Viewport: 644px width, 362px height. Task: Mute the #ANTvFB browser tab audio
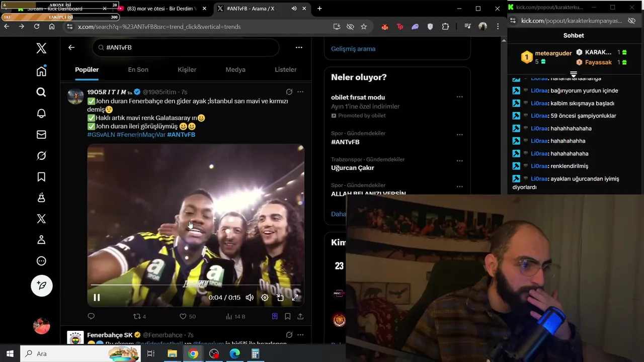[x=294, y=9]
